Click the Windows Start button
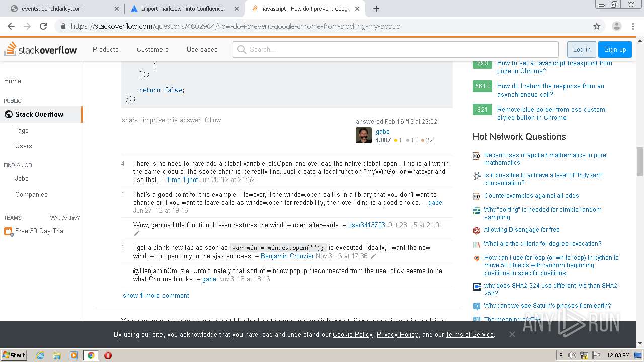The width and height of the screenshot is (644, 362). pos(14,355)
